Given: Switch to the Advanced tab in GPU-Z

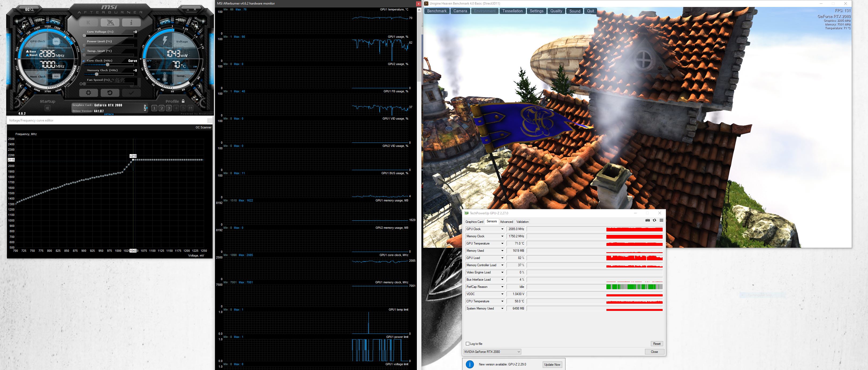Looking at the screenshot, I should tap(507, 222).
